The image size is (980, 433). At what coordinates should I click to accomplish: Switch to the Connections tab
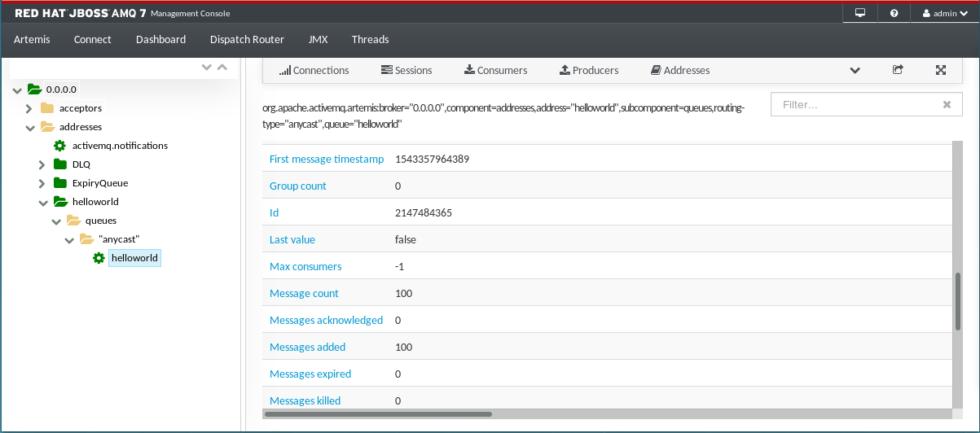(314, 70)
